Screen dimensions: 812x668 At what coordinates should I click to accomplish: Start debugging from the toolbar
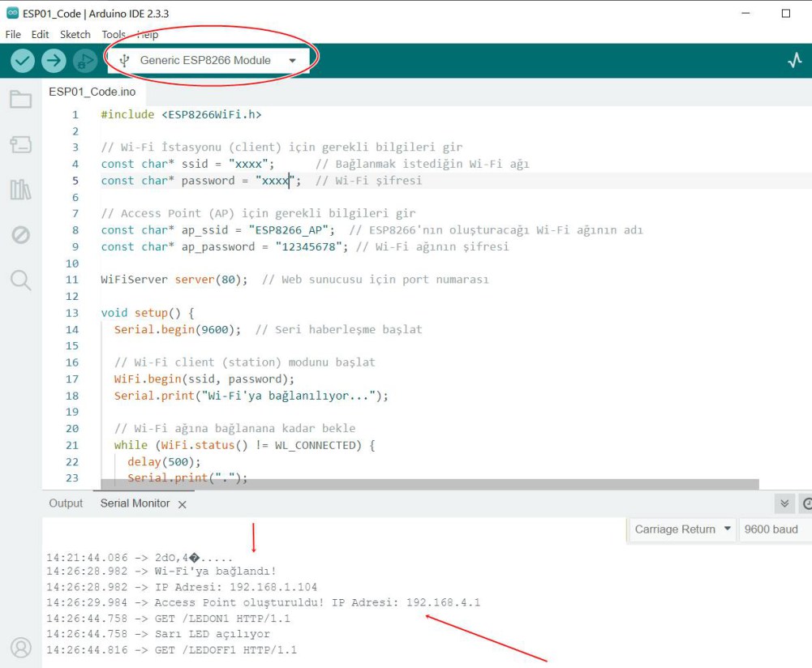pyautogui.click(x=85, y=61)
